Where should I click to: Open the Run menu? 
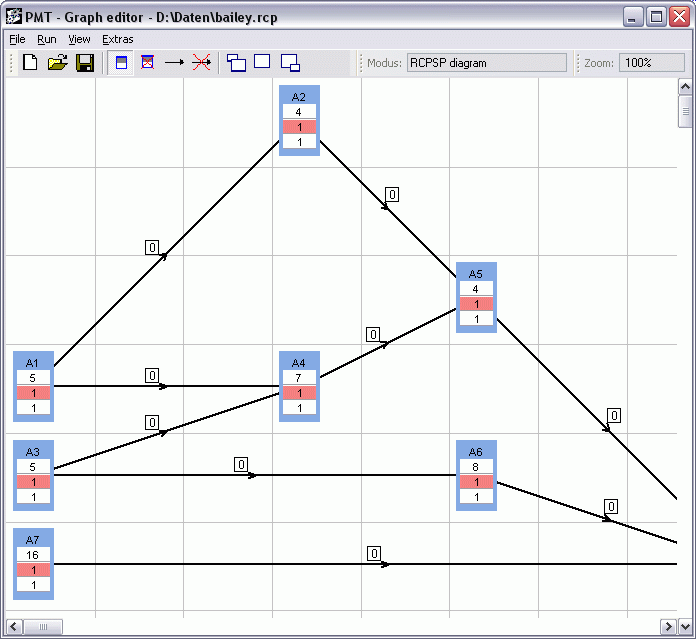[x=47, y=39]
